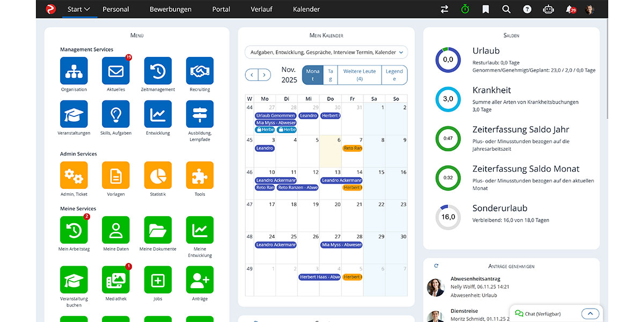Image resolution: width=644 pixels, height=322 pixels.
Task: Switch to the Bewerbungen menu
Action: click(x=170, y=9)
